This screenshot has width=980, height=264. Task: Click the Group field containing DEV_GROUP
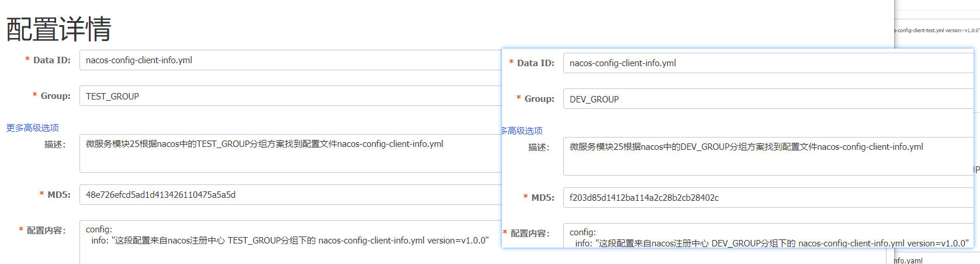[x=767, y=99]
